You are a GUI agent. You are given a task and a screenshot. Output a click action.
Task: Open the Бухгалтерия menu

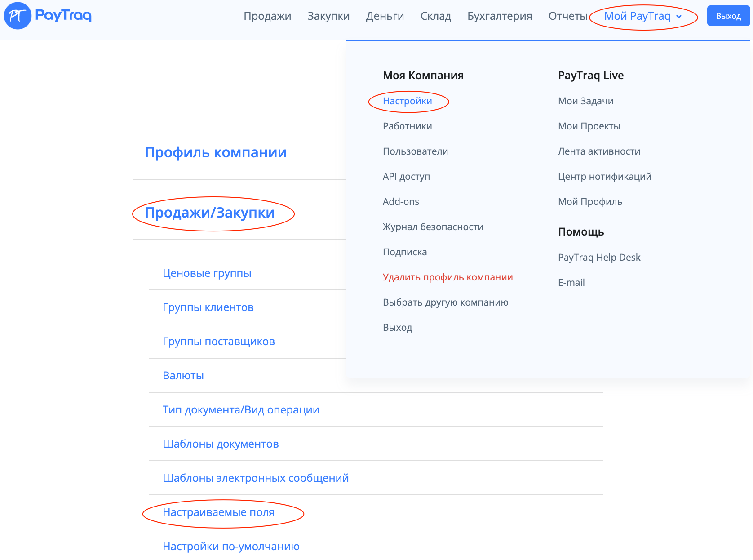[500, 16]
